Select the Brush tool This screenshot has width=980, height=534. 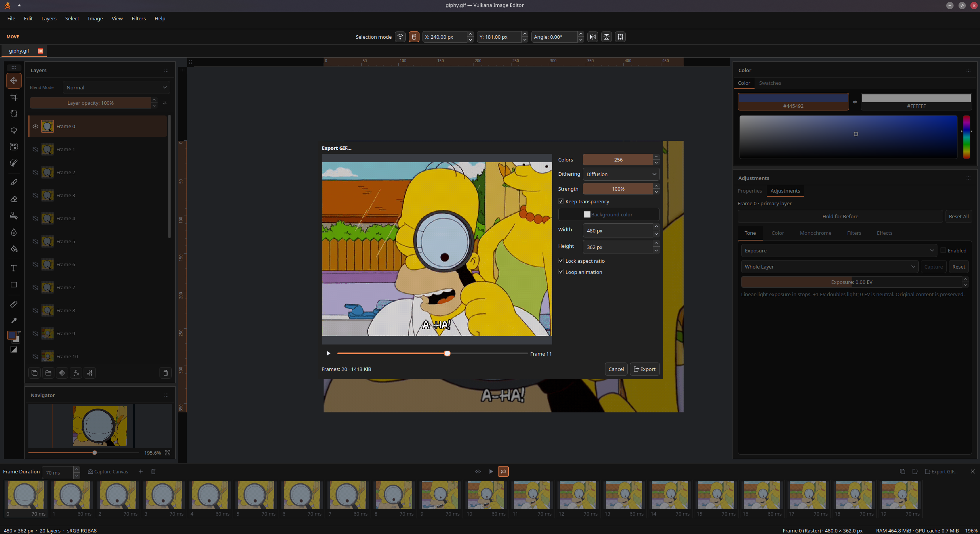point(14,183)
